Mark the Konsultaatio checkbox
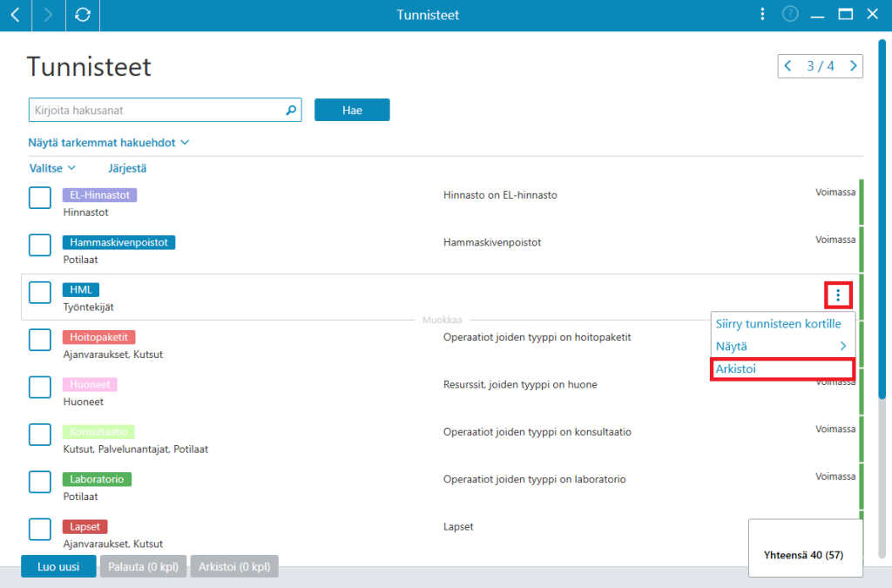This screenshot has height=588, width=892. coord(40,435)
